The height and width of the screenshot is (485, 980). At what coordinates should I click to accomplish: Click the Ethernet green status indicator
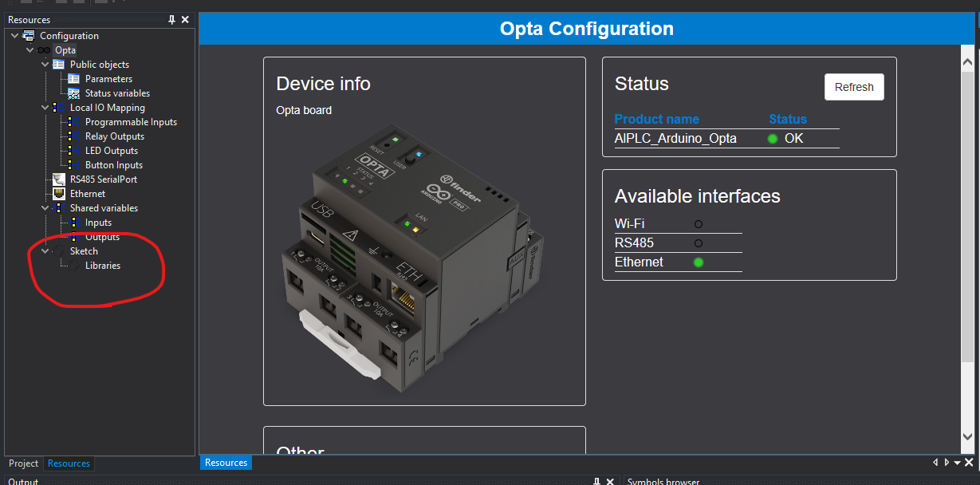click(699, 262)
